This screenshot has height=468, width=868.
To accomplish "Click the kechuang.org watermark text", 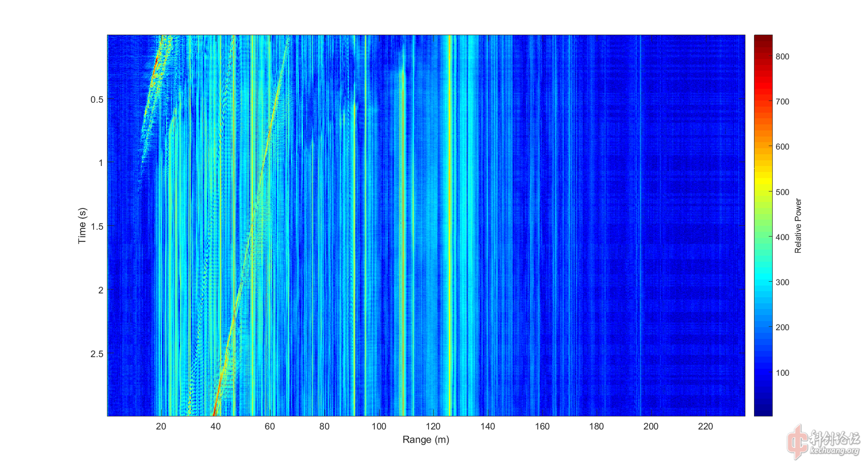I will [x=835, y=450].
